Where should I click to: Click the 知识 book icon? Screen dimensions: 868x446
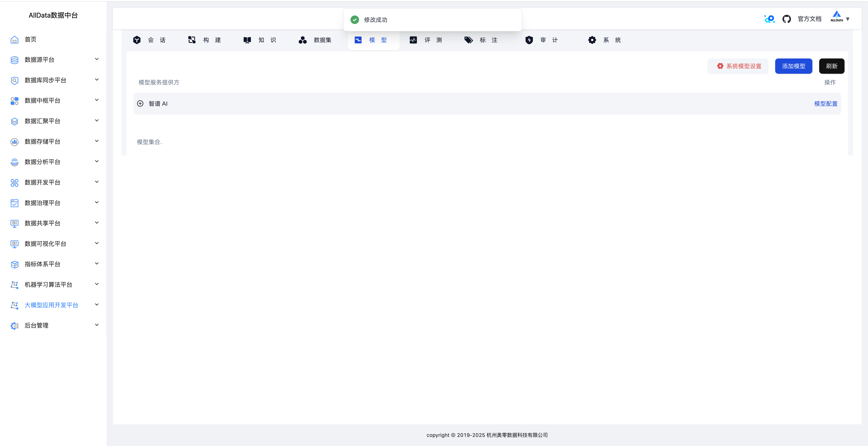[x=247, y=40]
